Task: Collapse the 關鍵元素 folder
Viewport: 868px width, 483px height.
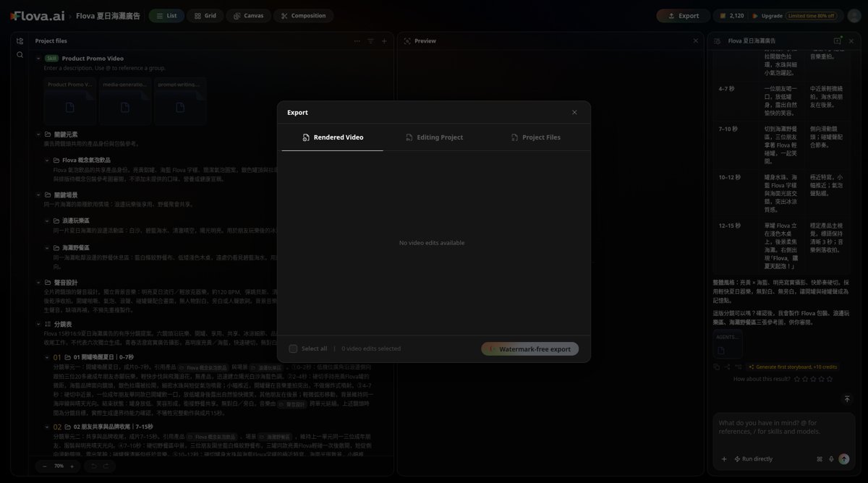Action: click(x=38, y=134)
